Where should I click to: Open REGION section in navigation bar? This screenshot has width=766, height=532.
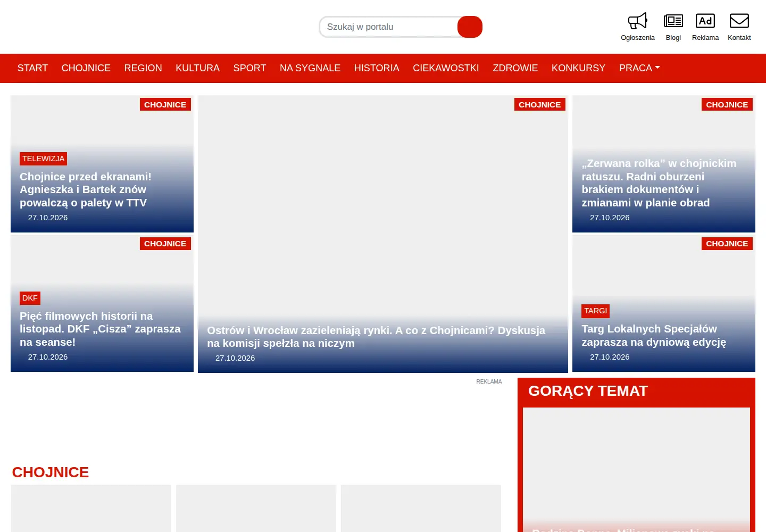coord(143,68)
